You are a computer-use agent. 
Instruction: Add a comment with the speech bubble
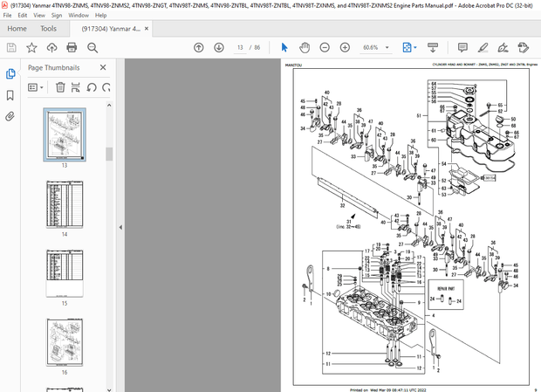(462, 48)
